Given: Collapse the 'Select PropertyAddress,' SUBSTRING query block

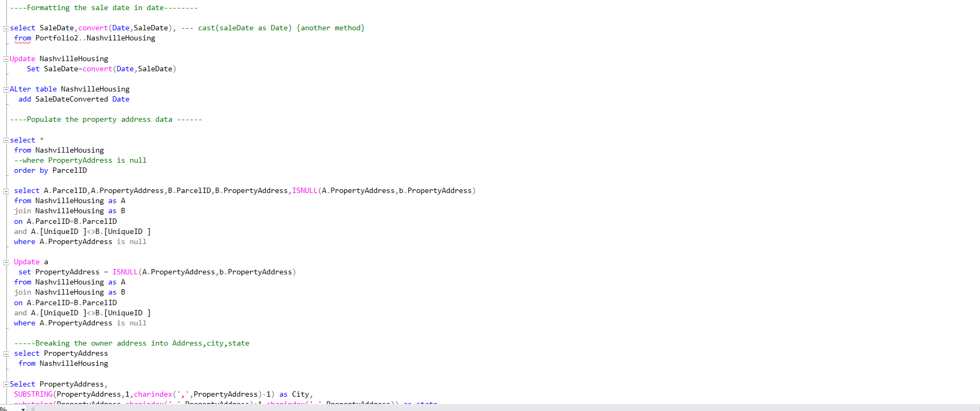Looking at the screenshot, I should (6, 384).
